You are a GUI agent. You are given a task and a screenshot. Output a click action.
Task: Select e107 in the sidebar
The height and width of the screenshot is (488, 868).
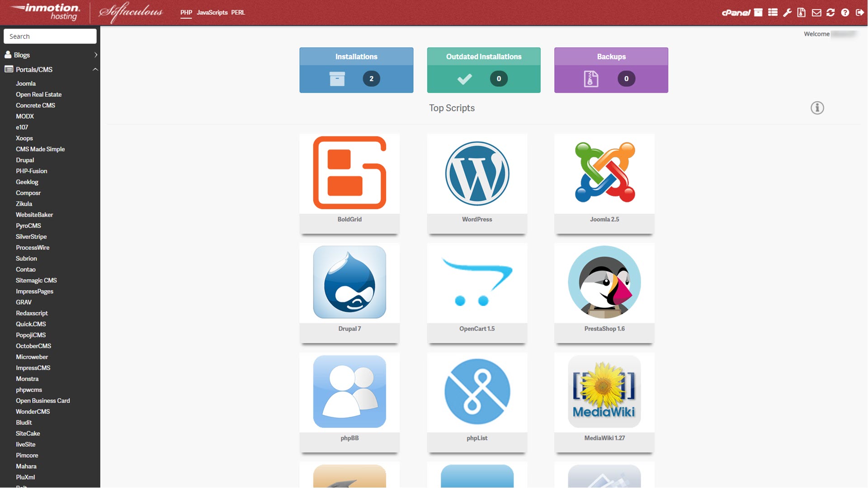pos(22,127)
